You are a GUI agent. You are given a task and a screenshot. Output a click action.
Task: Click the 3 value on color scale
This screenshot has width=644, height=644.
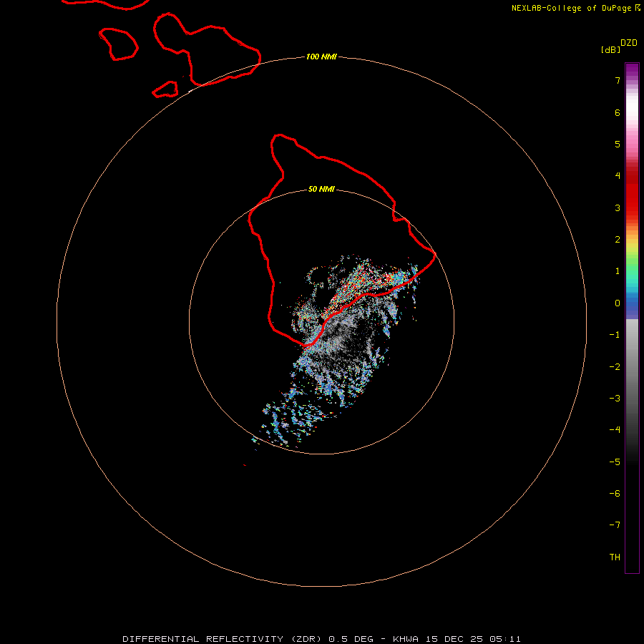(618, 208)
